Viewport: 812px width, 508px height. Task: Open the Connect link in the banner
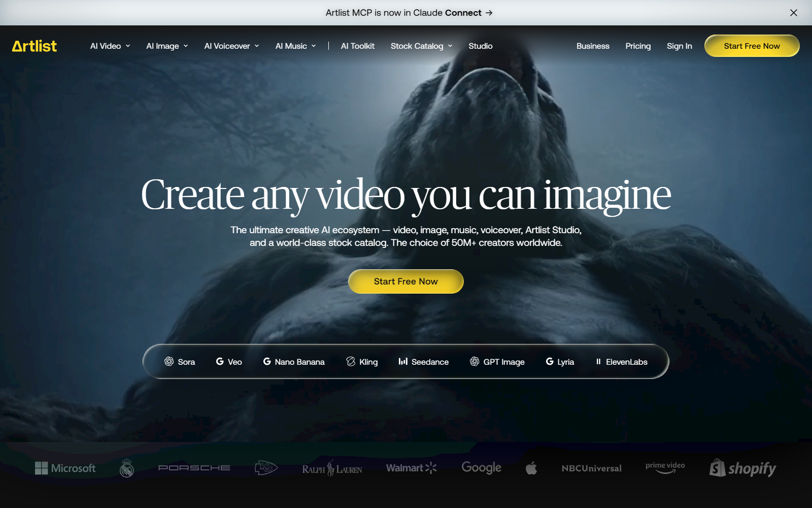[x=469, y=13]
